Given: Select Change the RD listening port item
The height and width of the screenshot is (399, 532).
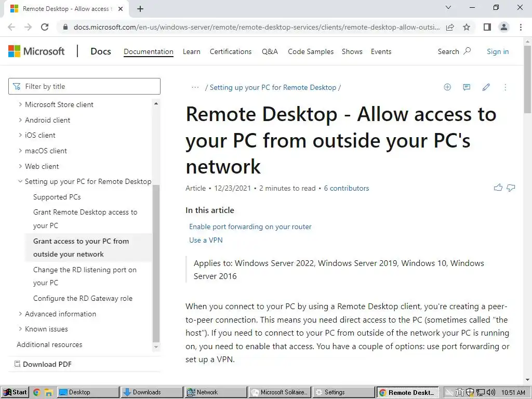Looking at the screenshot, I should pos(85,276).
